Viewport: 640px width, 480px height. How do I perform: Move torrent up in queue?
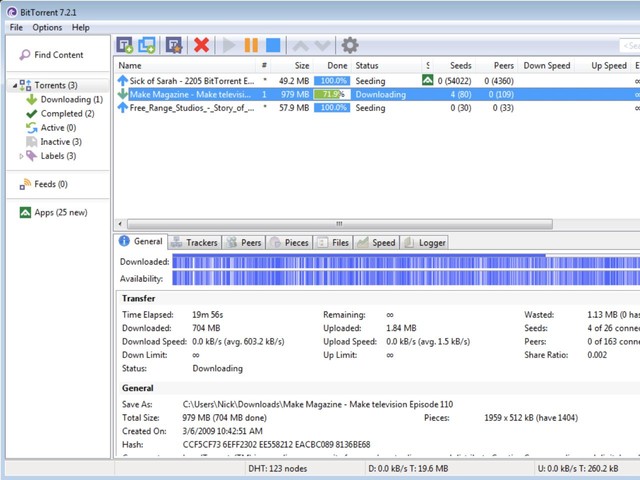pyautogui.click(x=301, y=45)
